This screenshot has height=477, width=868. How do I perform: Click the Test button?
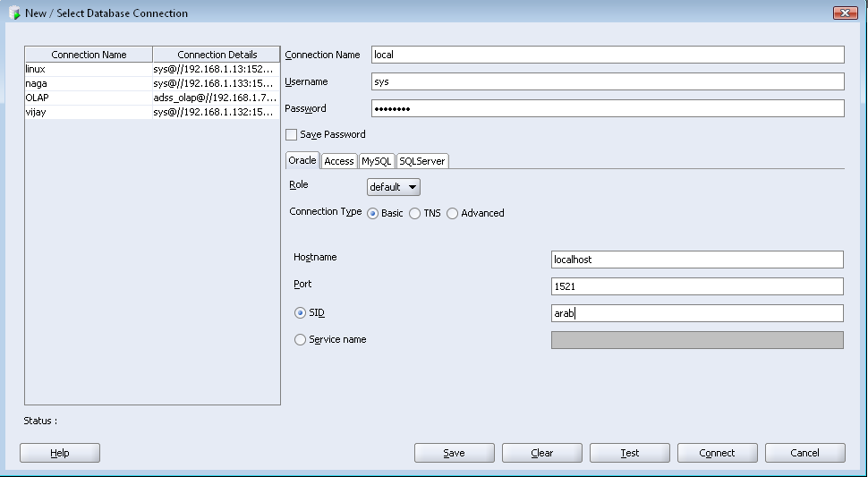point(629,453)
